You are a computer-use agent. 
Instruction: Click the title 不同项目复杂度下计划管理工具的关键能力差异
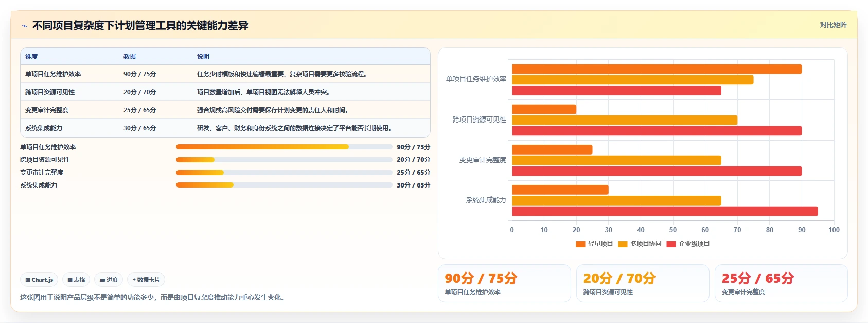[140, 26]
